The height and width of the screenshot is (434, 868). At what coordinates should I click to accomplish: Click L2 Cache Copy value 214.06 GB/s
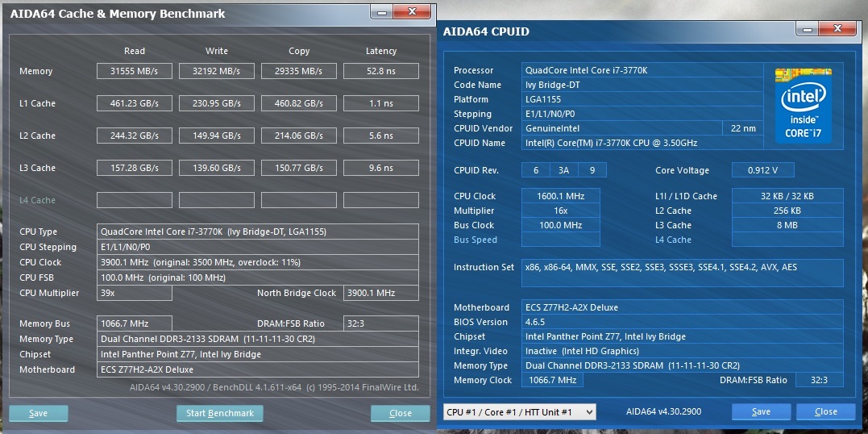(299, 136)
